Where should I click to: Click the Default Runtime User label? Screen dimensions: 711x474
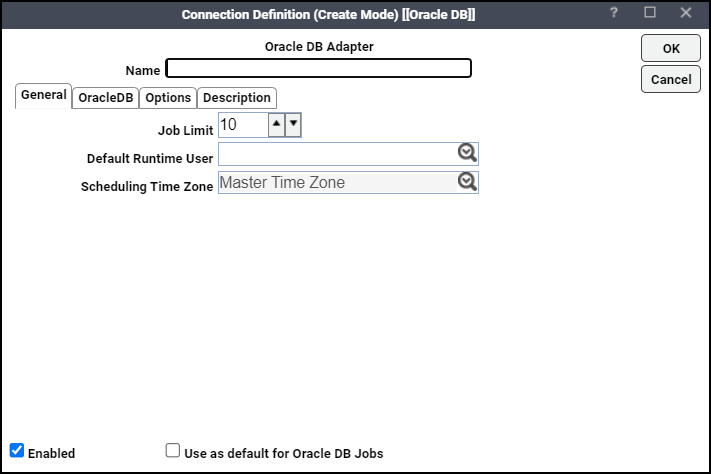tap(150, 158)
